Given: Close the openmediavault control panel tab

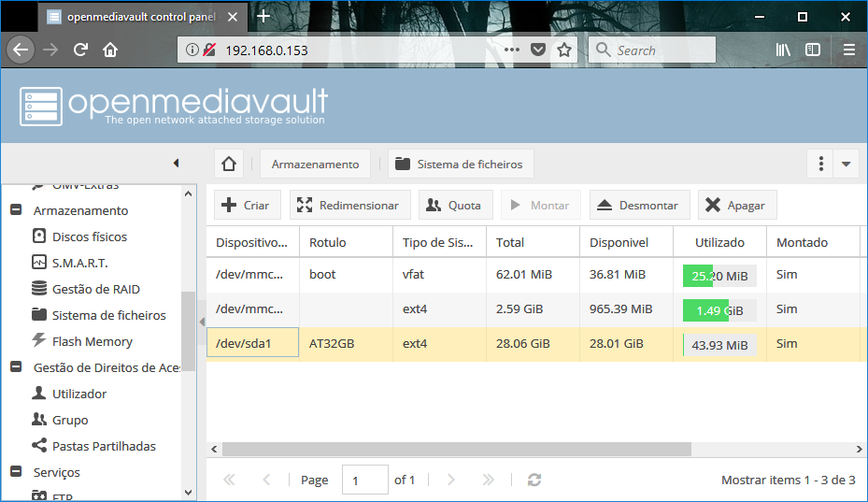Looking at the screenshot, I should [233, 17].
